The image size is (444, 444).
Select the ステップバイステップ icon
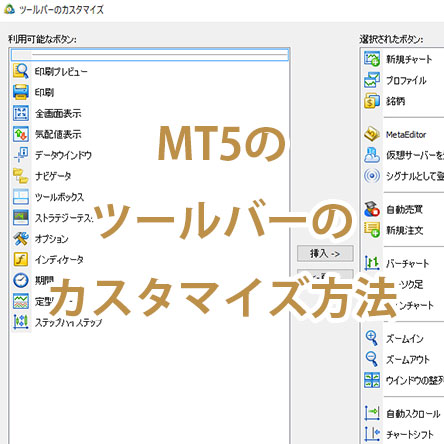pos(21,322)
